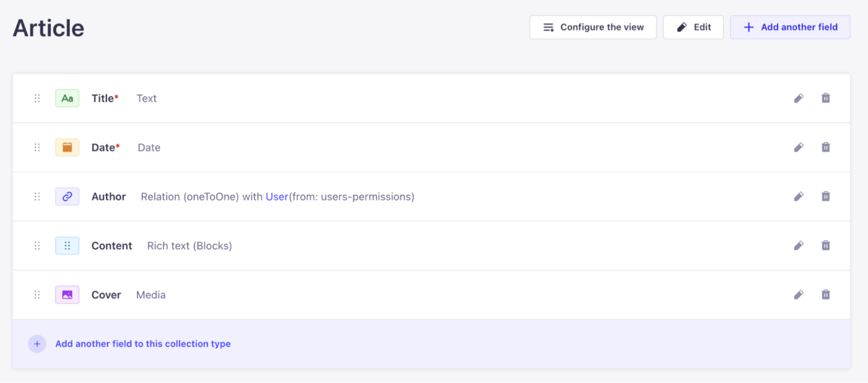Edit the Cover media field
The width and height of the screenshot is (868, 383).
799,295
